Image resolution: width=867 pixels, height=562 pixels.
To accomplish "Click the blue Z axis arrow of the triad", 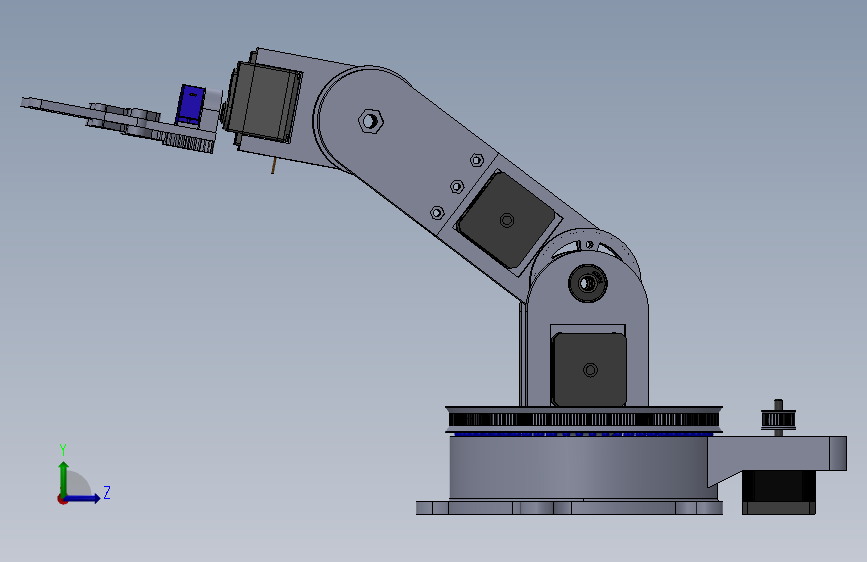I will (x=83, y=498).
